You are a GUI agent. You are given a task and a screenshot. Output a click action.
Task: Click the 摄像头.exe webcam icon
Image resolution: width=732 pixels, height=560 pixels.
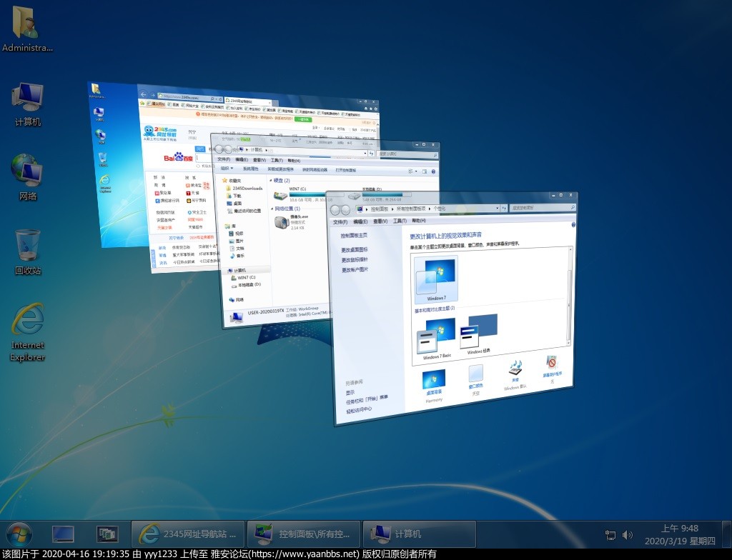[282, 223]
